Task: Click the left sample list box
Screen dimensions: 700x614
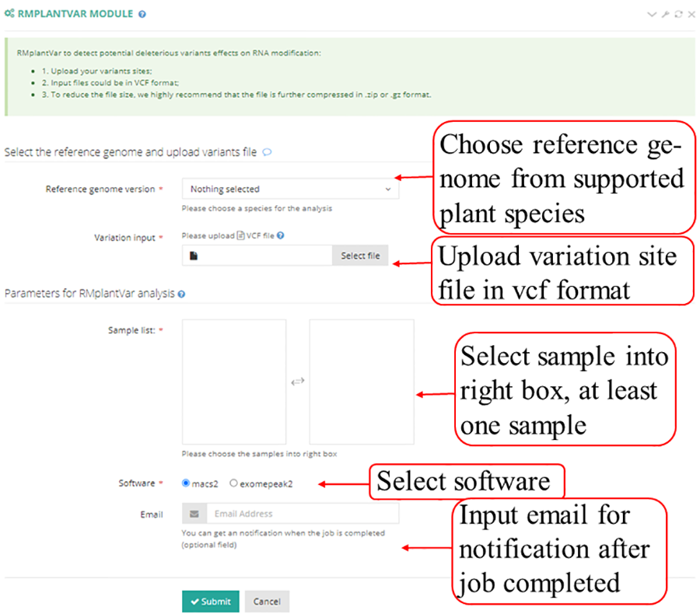Action: pyautogui.click(x=234, y=381)
